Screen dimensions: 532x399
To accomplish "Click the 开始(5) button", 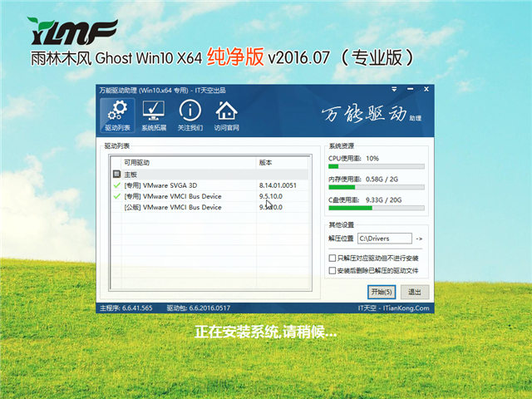I will click(x=382, y=292).
